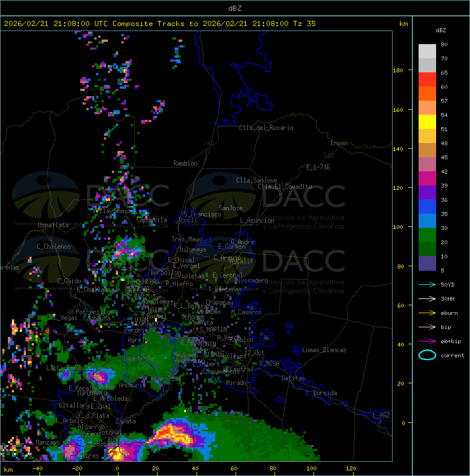Click the 'Tz 35' header value
This screenshot has width=470, height=476.
click(x=304, y=24)
